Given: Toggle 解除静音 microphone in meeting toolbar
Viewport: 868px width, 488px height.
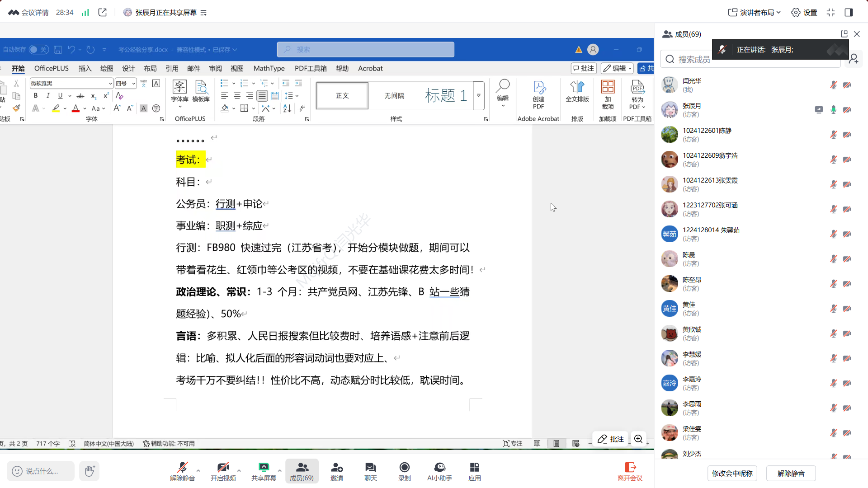Looking at the screenshot, I should tap(182, 467).
